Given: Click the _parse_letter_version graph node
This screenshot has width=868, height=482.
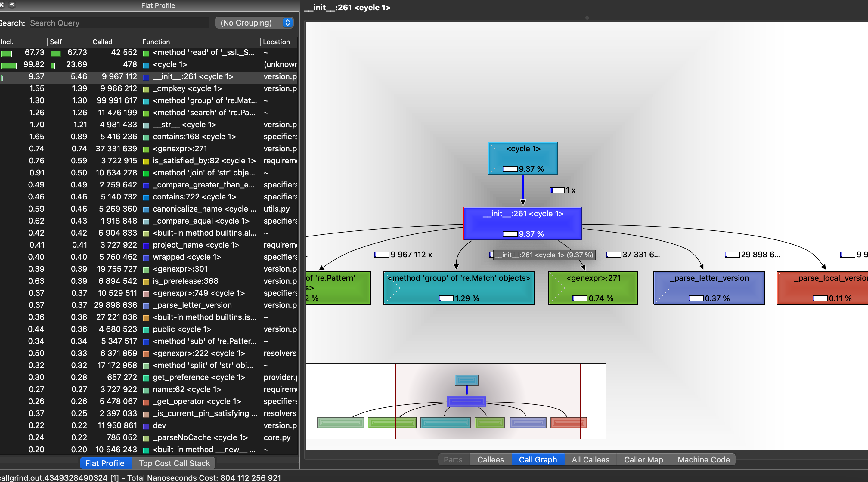Looking at the screenshot, I should pos(709,288).
